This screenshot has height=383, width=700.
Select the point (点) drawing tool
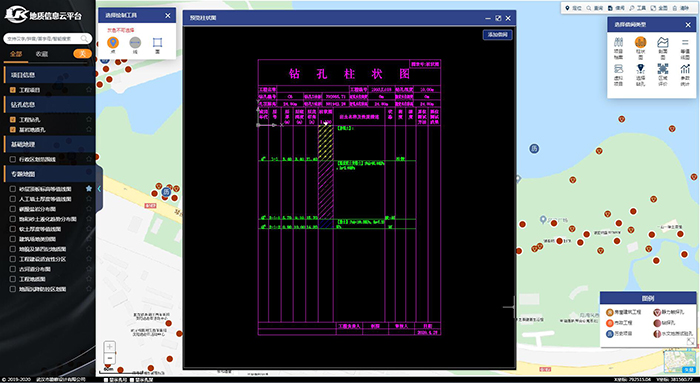[113, 43]
